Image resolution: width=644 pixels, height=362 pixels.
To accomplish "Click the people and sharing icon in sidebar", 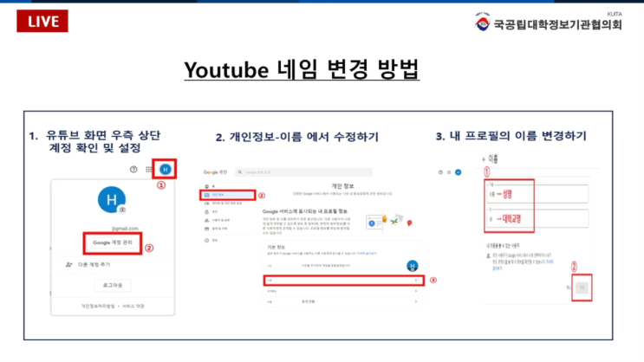I will (x=207, y=220).
